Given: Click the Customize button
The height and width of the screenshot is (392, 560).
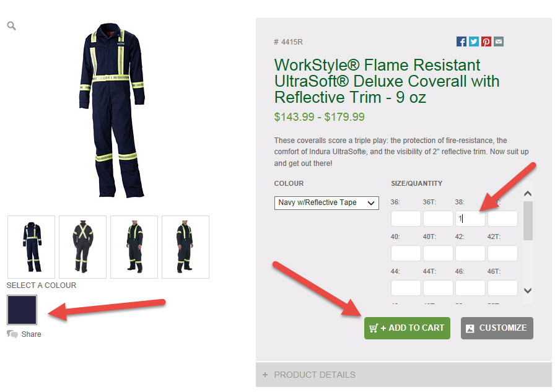Looking at the screenshot, I should pyautogui.click(x=497, y=328).
